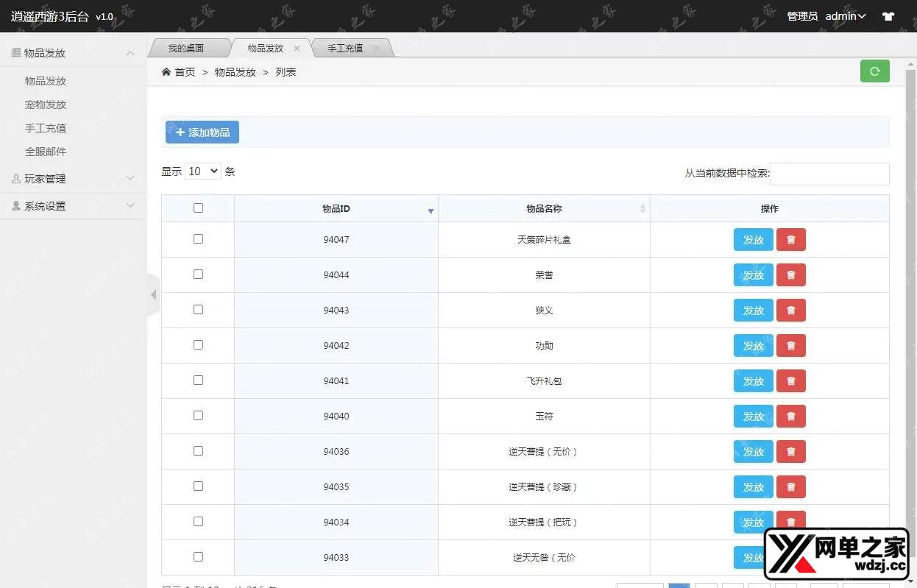The image size is (917, 588).
Task: Delete the 飞升礼包 item with trash icon
Action: coord(790,381)
